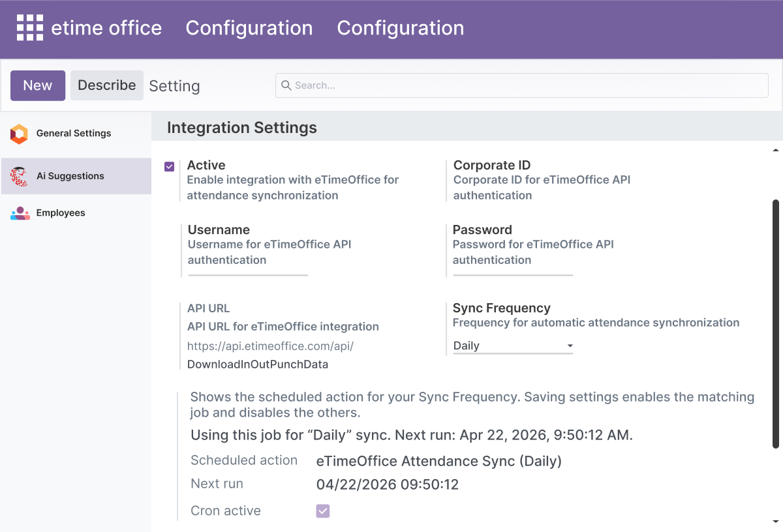This screenshot has width=783, height=532.
Task: Click the etime office brand title
Action: pos(106,28)
